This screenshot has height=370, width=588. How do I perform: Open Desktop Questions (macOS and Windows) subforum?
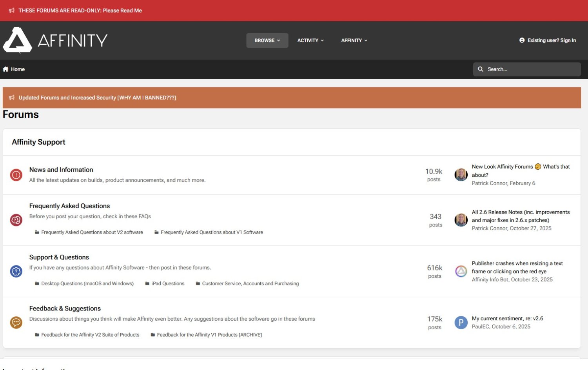(x=87, y=284)
